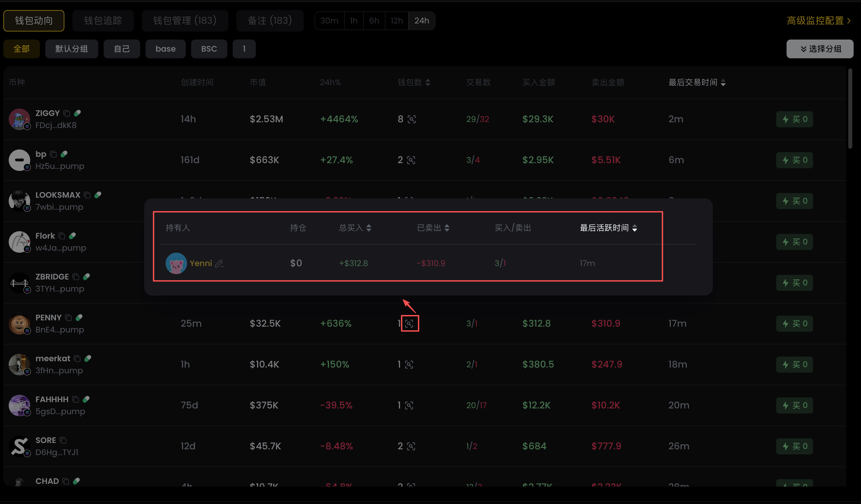Sort by 最后交易时间 column arrows
This screenshot has width=861, height=504.
click(x=723, y=83)
